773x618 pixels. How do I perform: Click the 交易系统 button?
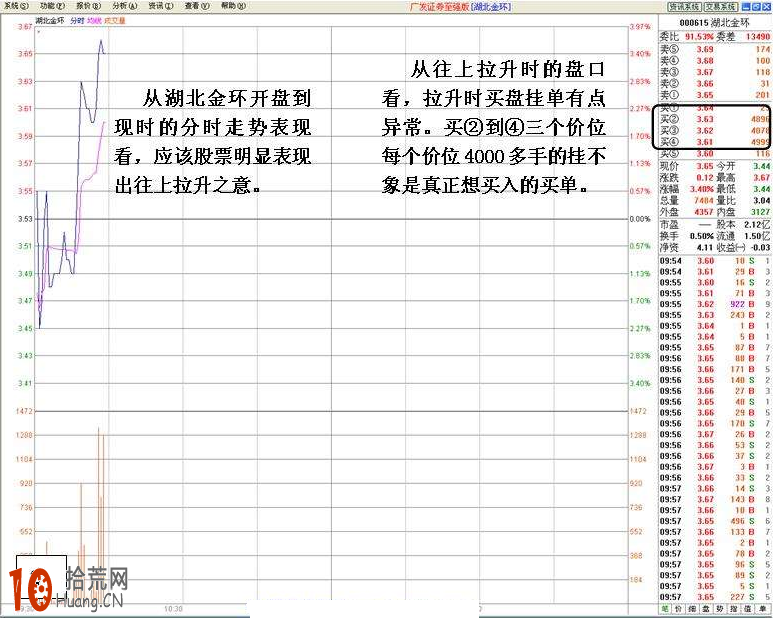pos(720,7)
